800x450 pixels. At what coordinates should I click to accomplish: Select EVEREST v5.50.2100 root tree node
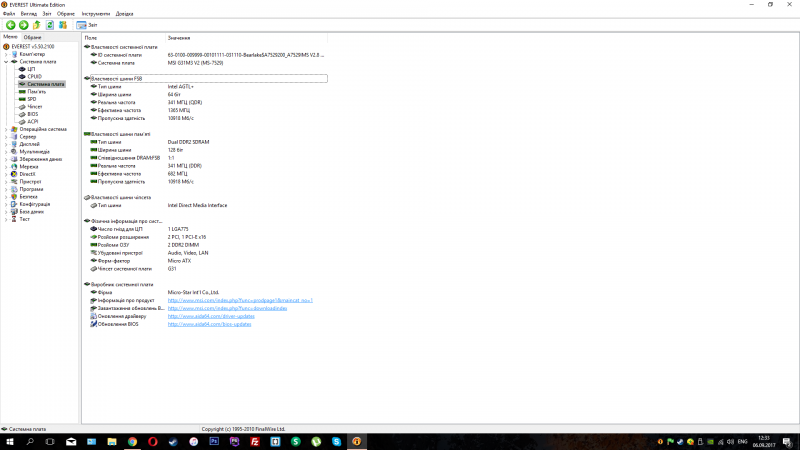[33, 46]
